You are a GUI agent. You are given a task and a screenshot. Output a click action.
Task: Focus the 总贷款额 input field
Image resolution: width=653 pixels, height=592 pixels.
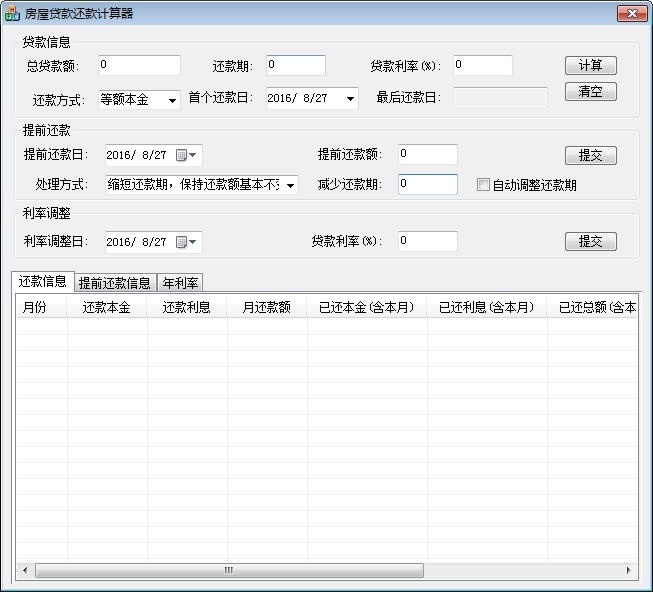point(139,65)
